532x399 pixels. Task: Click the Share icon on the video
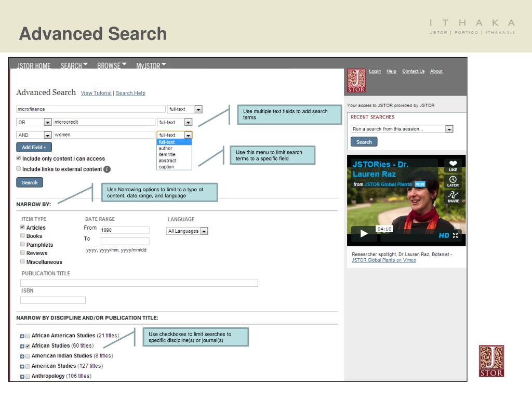453,197
